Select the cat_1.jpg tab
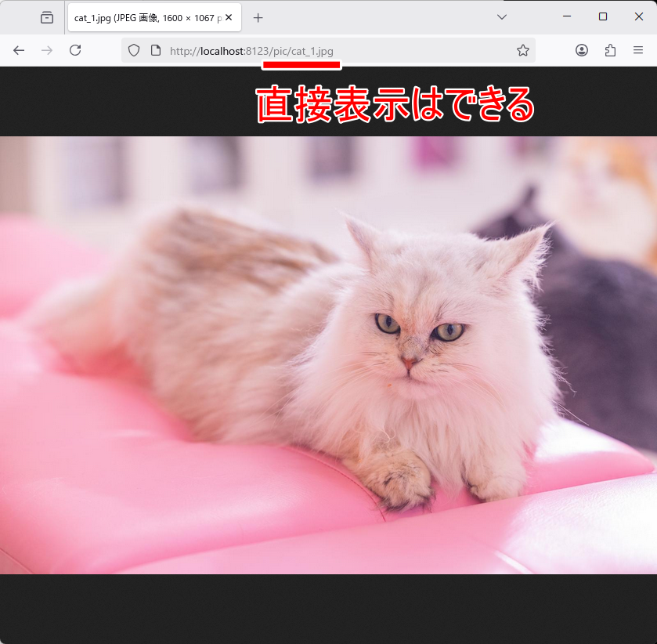The image size is (657, 644). pyautogui.click(x=154, y=17)
